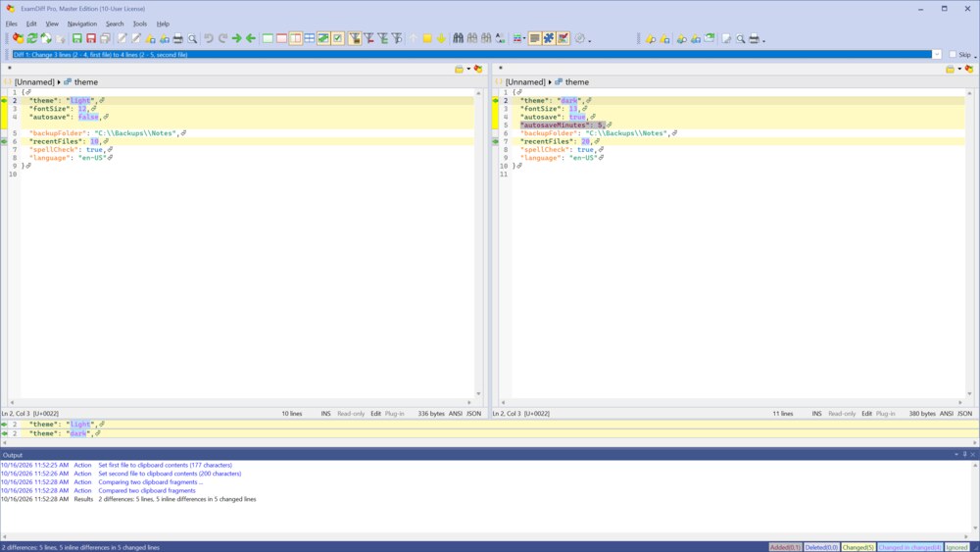Show only the second file pane (red)
980x552 pixels.
[x=282, y=39]
